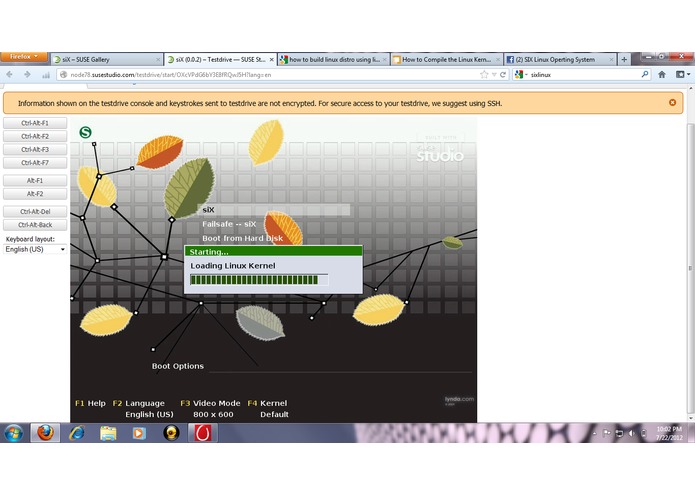Open the Google search engine selector

click(521, 75)
